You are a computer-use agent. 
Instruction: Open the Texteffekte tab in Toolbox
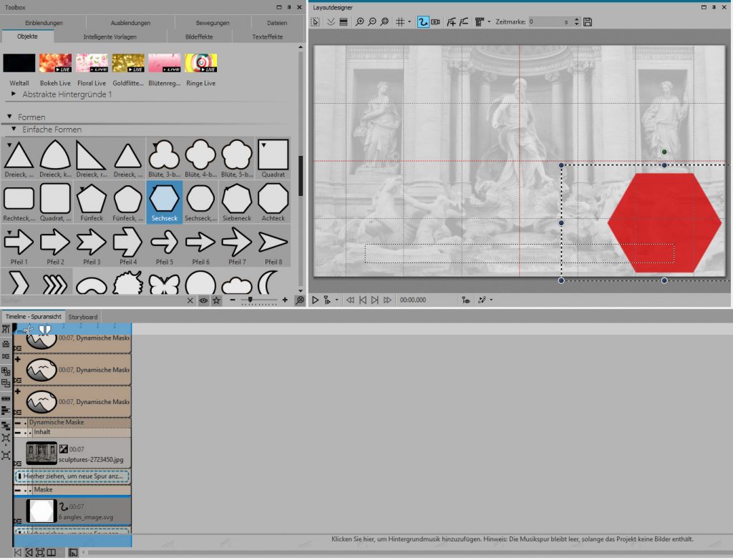267,36
